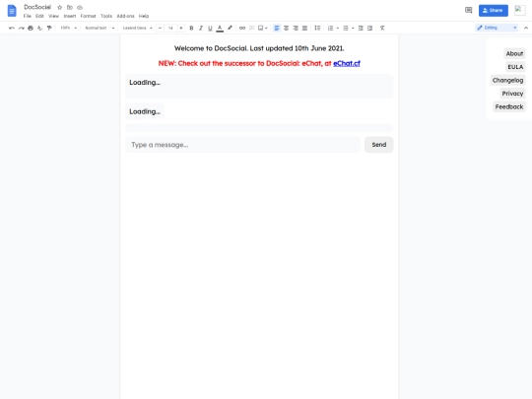Apply a bulleted list
The height and width of the screenshot is (399, 532).
(346, 28)
